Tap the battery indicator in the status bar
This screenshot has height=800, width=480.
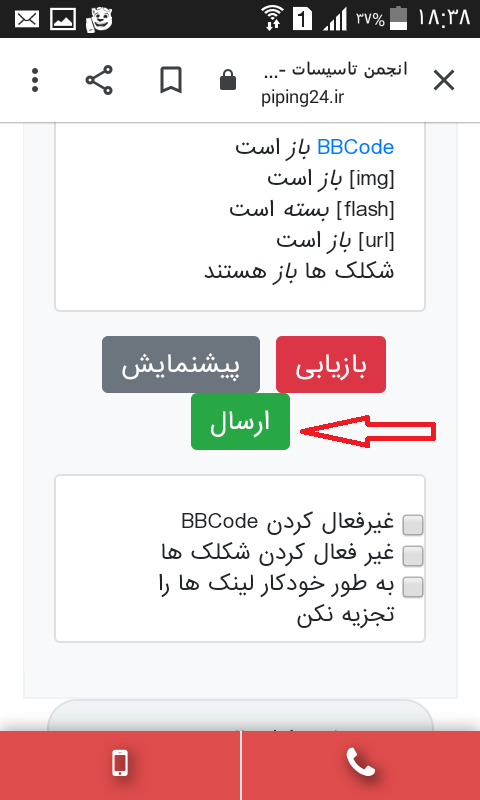[x=399, y=19]
